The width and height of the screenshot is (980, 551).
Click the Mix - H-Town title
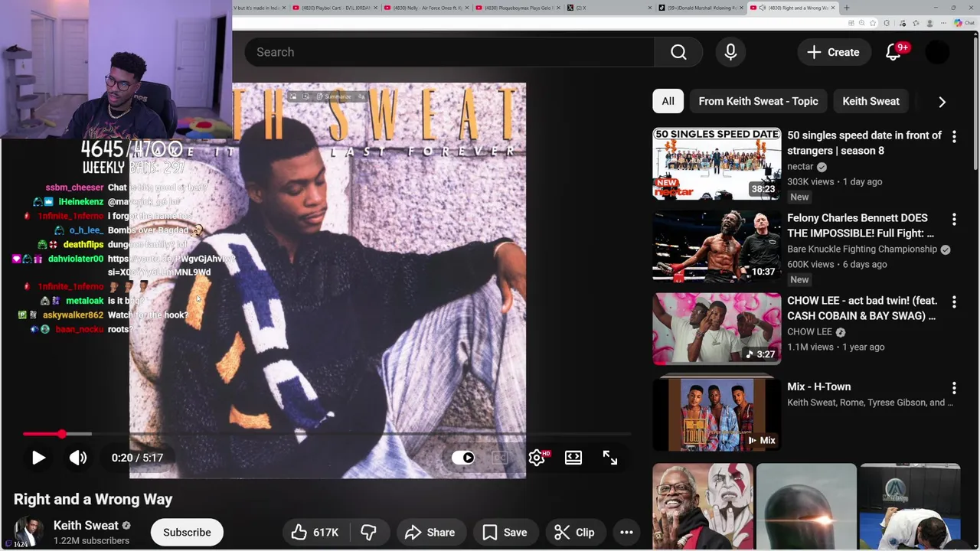[818, 387]
